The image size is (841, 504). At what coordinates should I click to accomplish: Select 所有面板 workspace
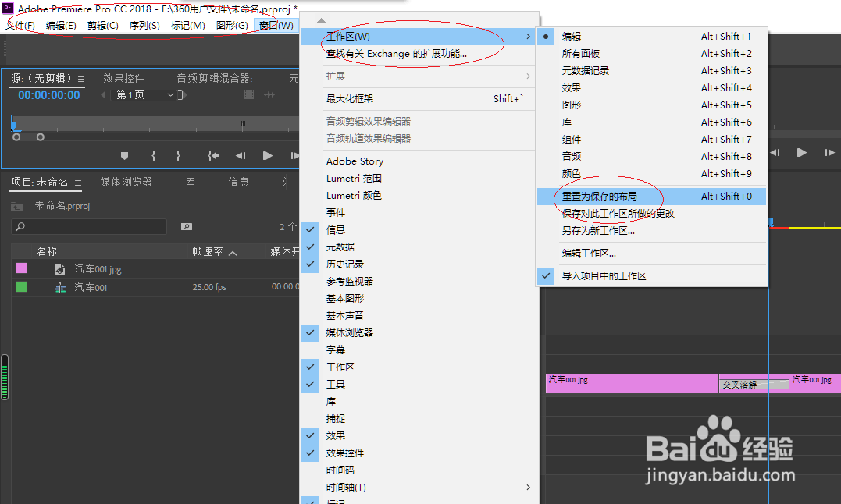coord(652,54)
